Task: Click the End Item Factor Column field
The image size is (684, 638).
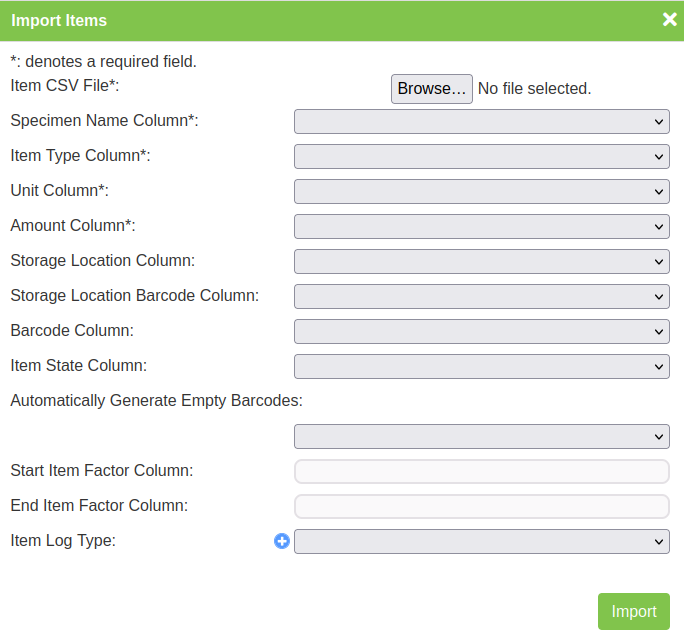Action: pos(481,506)
